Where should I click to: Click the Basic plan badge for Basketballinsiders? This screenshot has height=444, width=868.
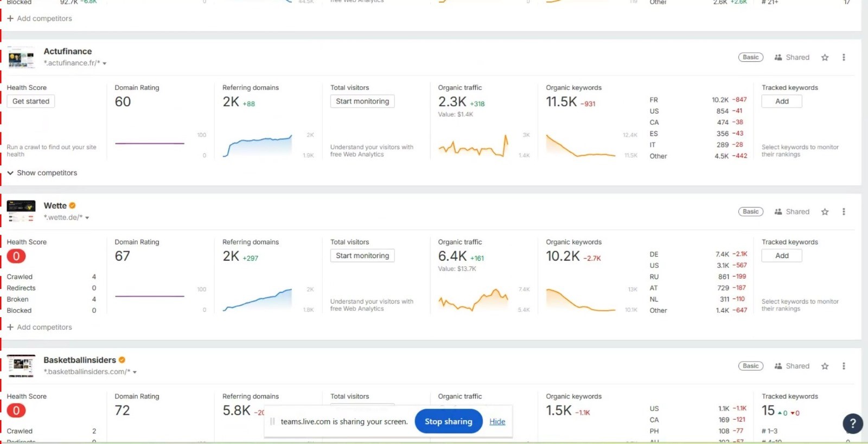[x=751, y=366]
